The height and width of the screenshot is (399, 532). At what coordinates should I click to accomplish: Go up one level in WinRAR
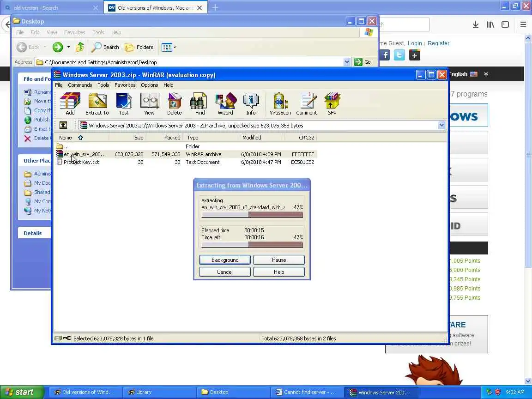click(63, 125)
